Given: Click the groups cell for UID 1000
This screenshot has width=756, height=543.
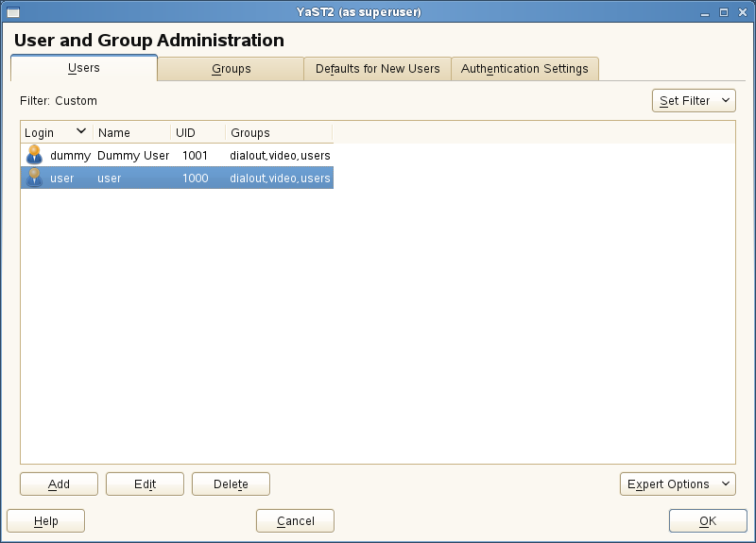Looking at the screenshot, I should point(280,178).
